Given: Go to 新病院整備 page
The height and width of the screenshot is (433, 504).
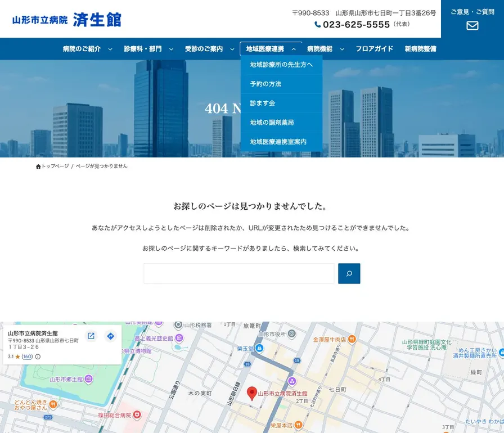Looking at the screenshot, I should coord(420,49).
